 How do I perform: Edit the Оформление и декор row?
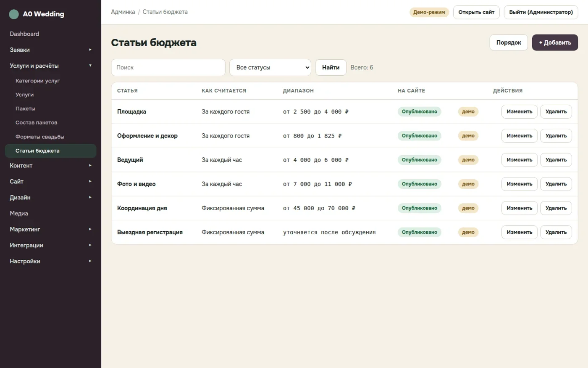pos(520,136)
